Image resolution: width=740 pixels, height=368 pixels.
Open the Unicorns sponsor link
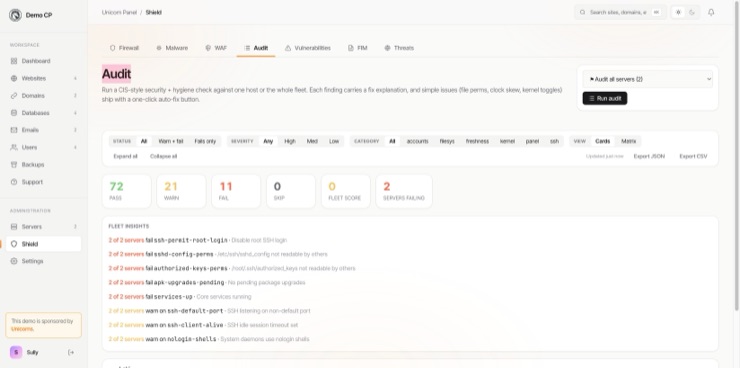[22, 329]
